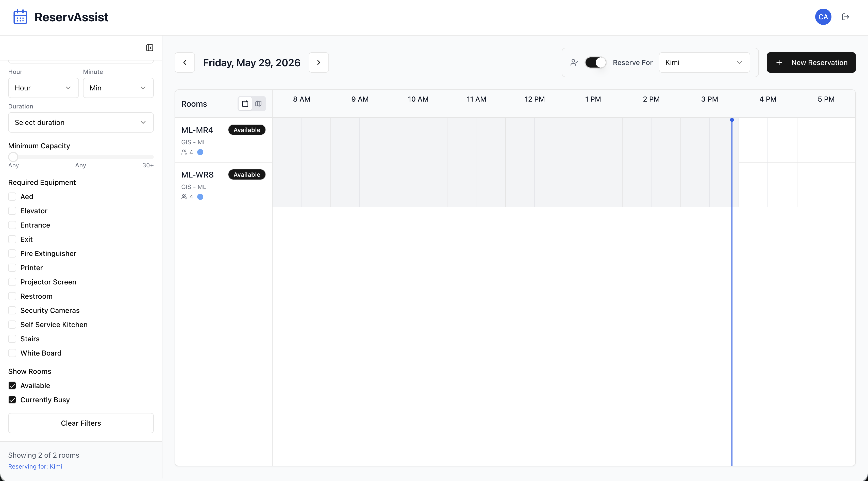Uncheck the Available rooms checkbox
The image size is (868, 481).
coord(12,386)
